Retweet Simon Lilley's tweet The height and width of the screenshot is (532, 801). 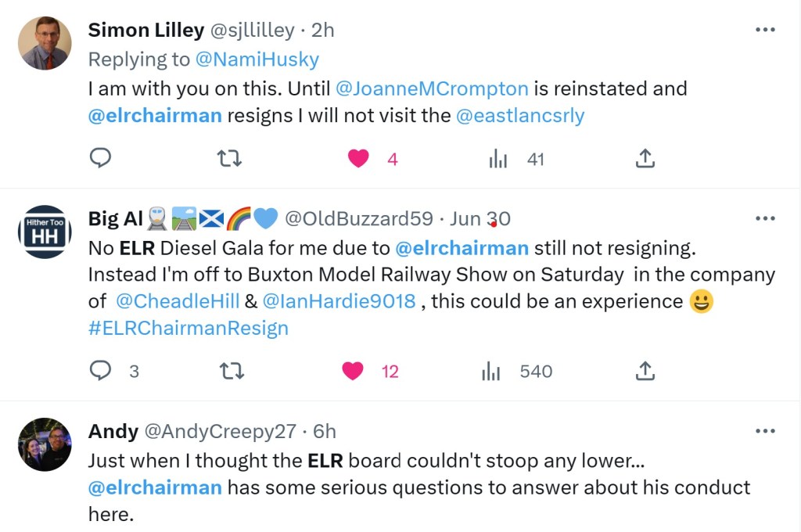pos(229,159)
